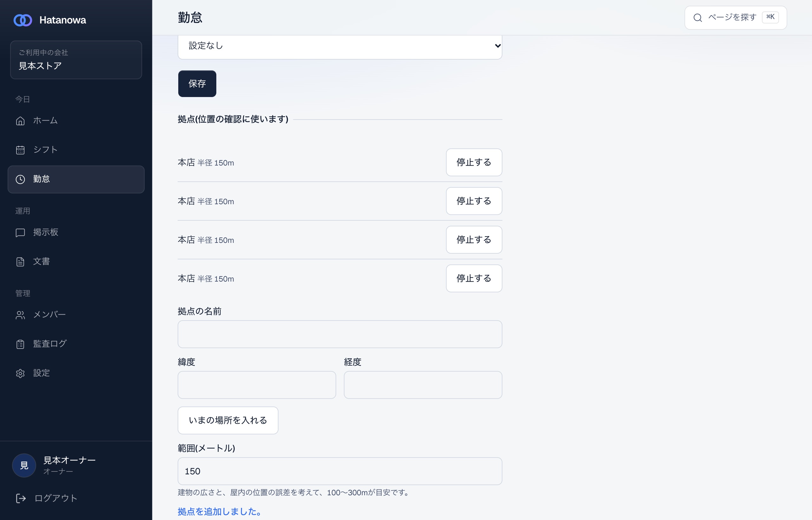Click the 100〜300mが目安です hint text
Screen dimensions: 812x520
tap(369, 493)
